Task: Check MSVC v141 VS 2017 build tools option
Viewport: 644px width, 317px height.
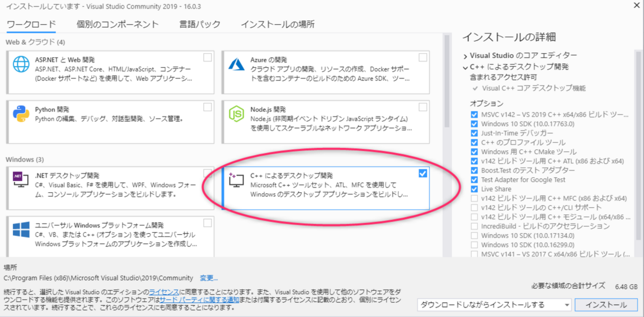Action: 475,254
